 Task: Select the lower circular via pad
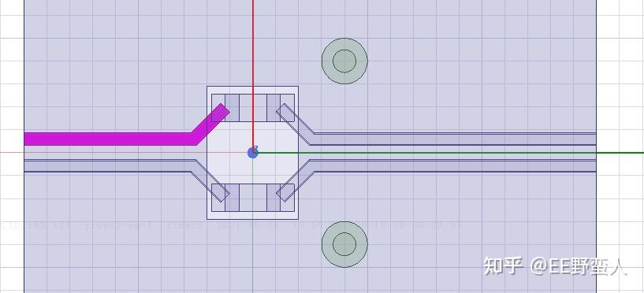[344, 244]
